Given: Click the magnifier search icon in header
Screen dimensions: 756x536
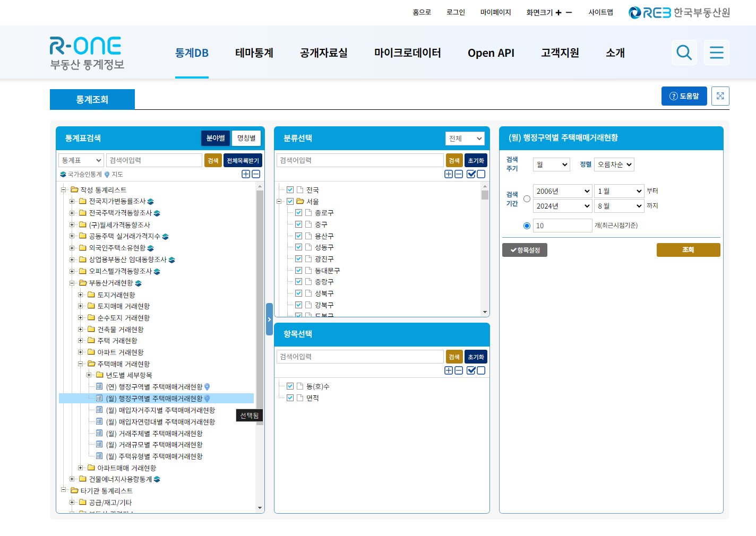Looking at the screenshot, I should click(x=684, y=53).
